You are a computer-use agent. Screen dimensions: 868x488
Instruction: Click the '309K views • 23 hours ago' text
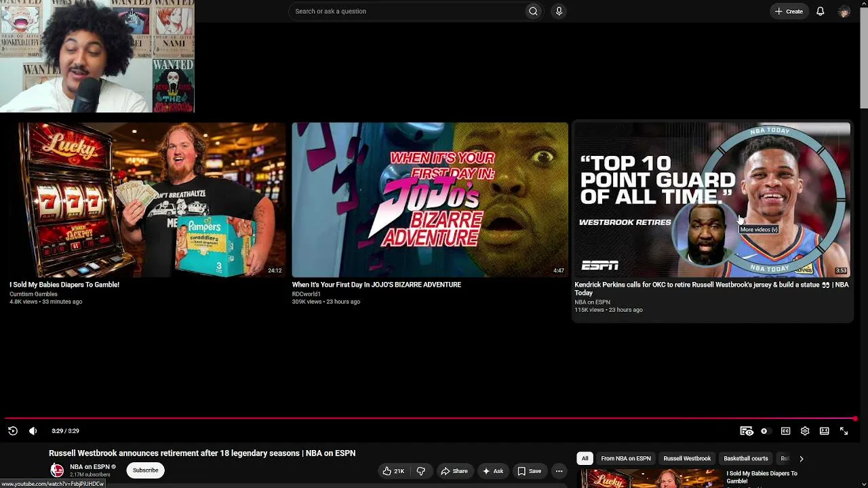(326, 302)
